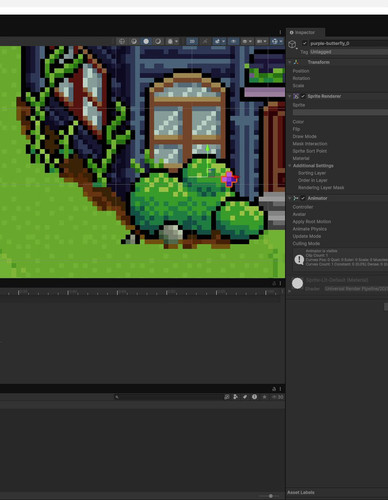Disable the Sprite Renderer checkbox

[303, 96]
